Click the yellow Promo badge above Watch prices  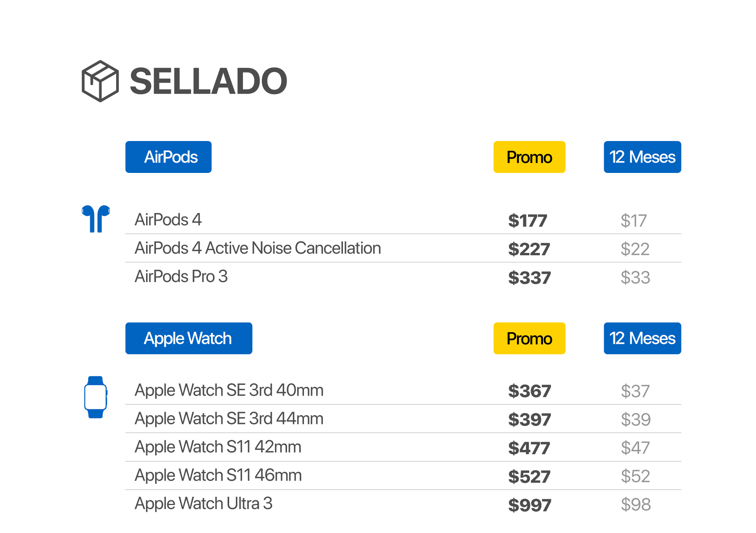[529, 338]
